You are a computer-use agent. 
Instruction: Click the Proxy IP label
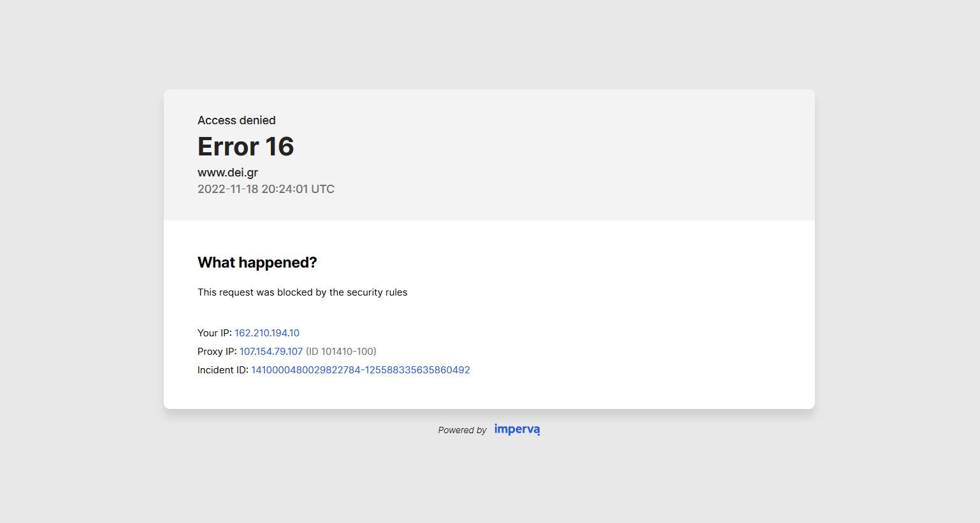pyautogui.click(x=217, y=352)
